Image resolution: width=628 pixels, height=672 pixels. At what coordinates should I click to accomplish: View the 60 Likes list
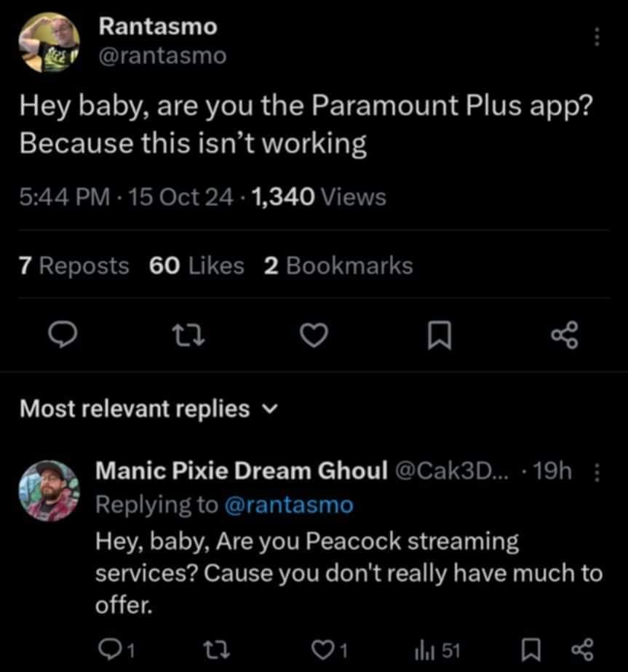coord(196,266)
